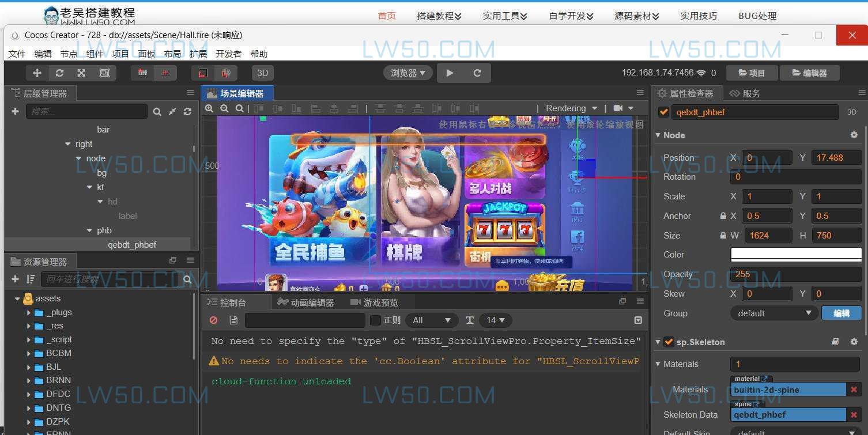
Task: Lock the Size ratio icon
Action: pos(723,236)
